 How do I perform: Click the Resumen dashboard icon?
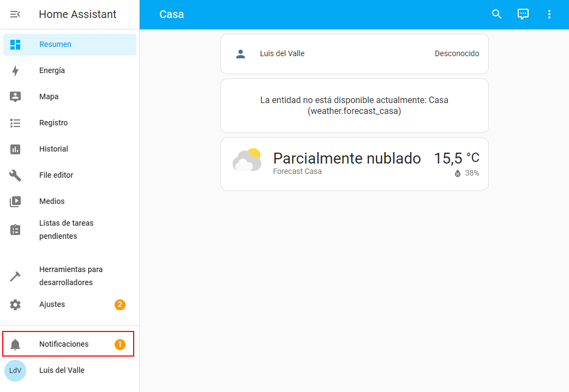point(15,45)
